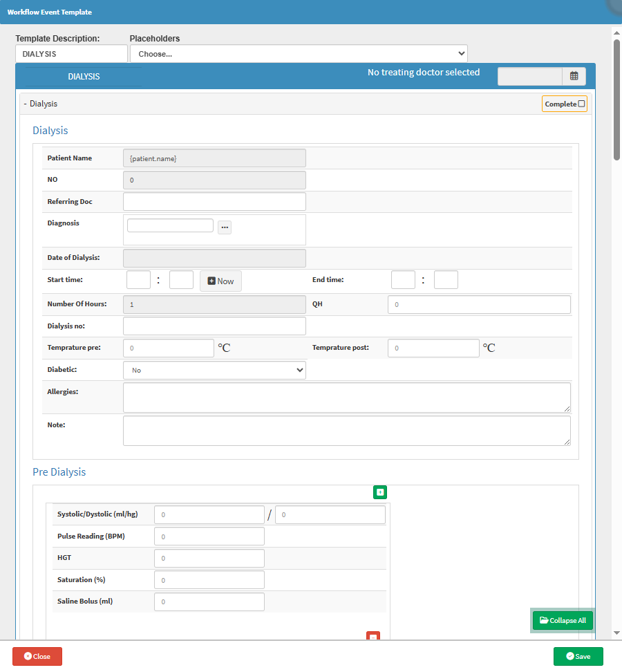Select the DIALYSIS tab
Image resolution: width=622 pixels, height=672 pixels.
pos(83,77)
